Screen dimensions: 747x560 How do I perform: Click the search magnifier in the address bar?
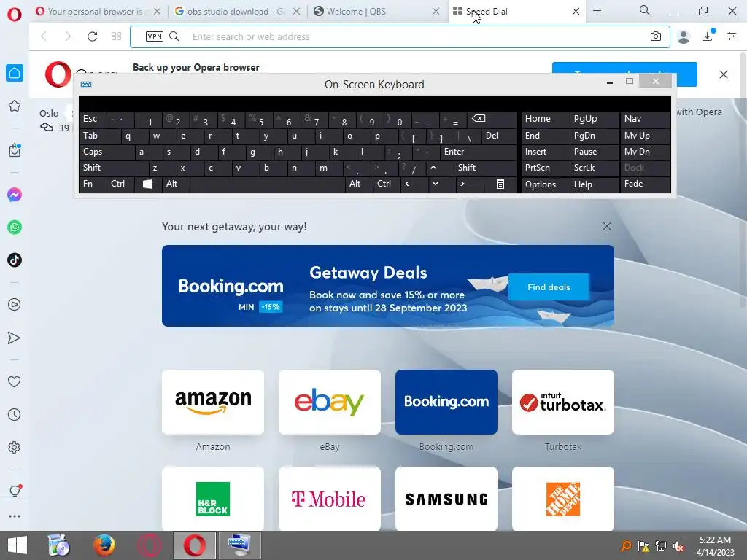coord(174,36)
